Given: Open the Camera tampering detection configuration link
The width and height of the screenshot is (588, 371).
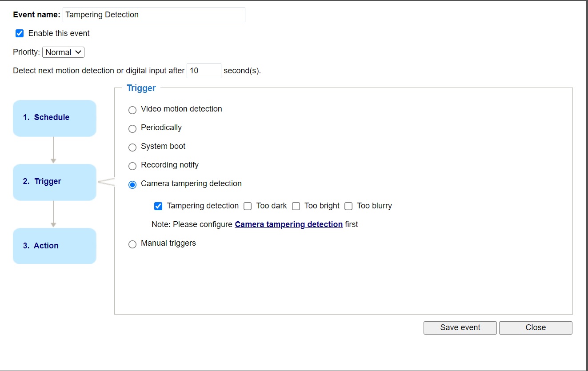Looking at the screenshot, I should click(x=288, y=224).
